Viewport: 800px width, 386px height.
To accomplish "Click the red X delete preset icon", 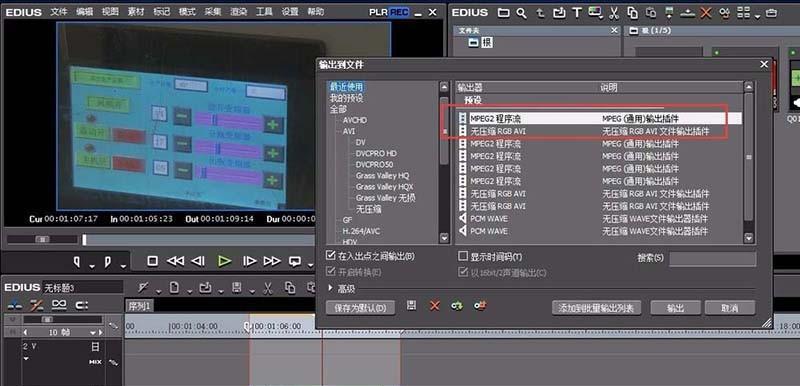I will pyautogui.click(x=435, y=306).
